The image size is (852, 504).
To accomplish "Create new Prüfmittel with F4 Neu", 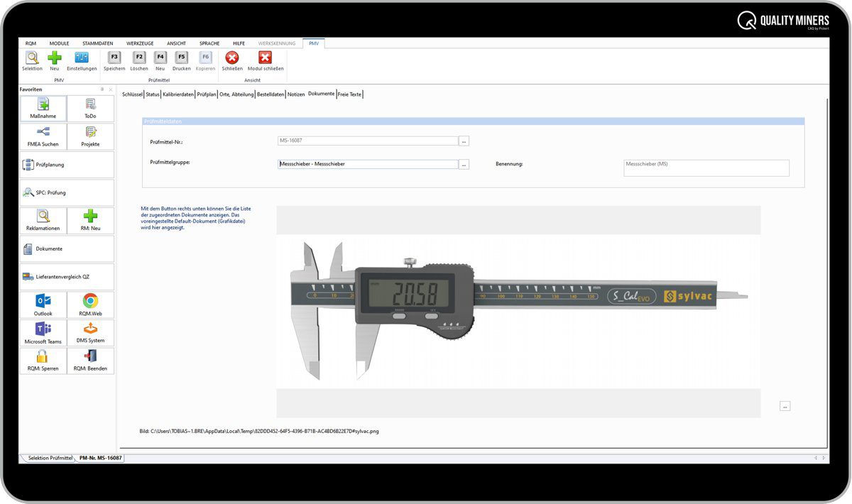I will coord(160,61).
